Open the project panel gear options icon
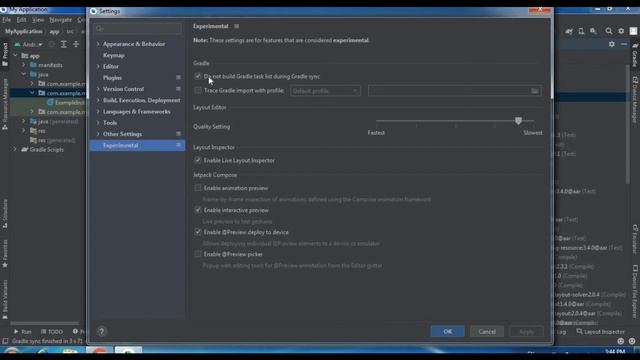The width and height of the screenshot is (640, 360). pyautogui.click(x=611, y=44)
